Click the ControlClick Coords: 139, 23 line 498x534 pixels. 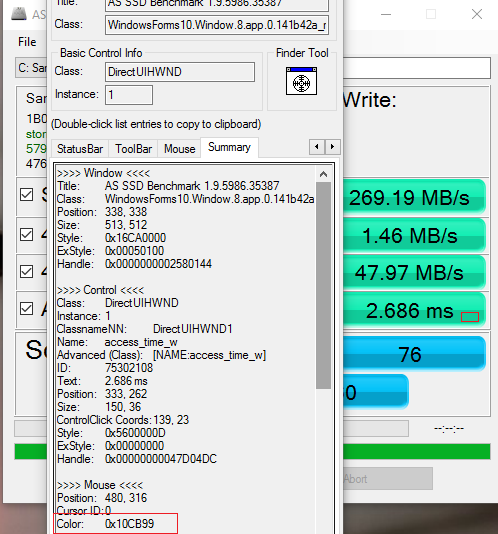tap(123, 420)
